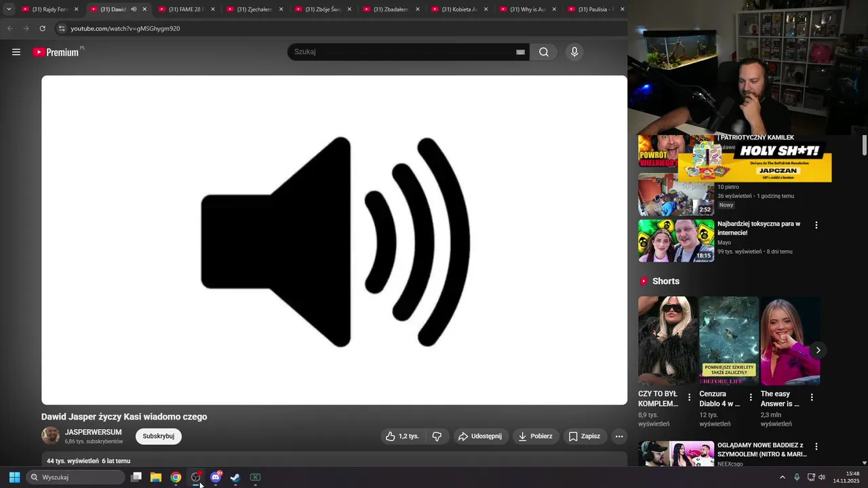Open OGLĄDAMY NOWE BADDIEZ Z SZYMOOLEM video title
Viewport: 868px width, 488px height.
pyautogui.click(x=762, y=449)
